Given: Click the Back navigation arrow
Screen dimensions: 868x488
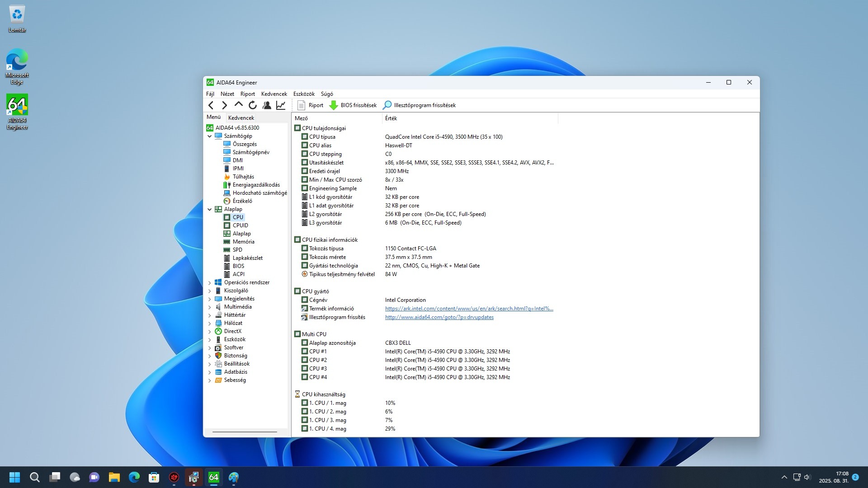Looking at the screenshot, I should tap(211, 105).
